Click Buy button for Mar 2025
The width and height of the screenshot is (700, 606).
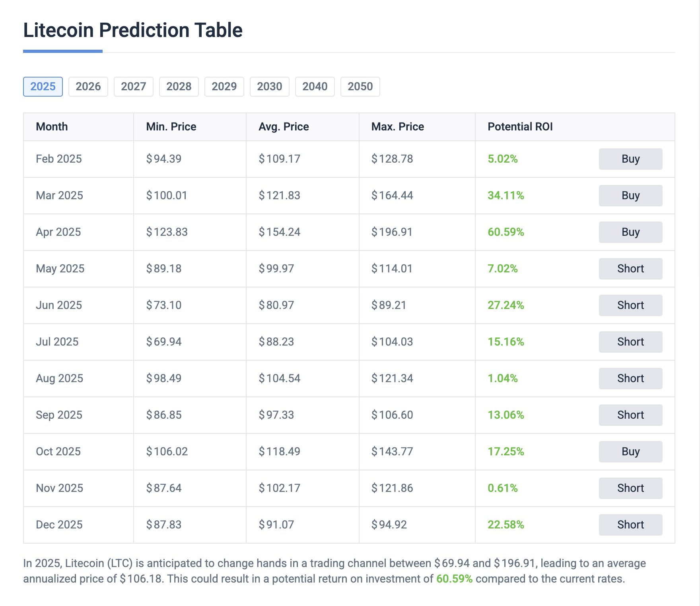coord(631,196)
